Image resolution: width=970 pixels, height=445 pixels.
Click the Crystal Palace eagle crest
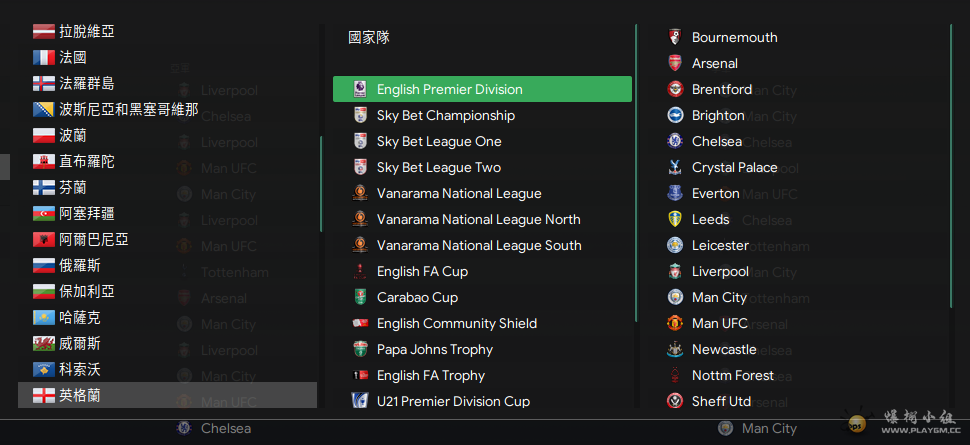coord(675,167)
